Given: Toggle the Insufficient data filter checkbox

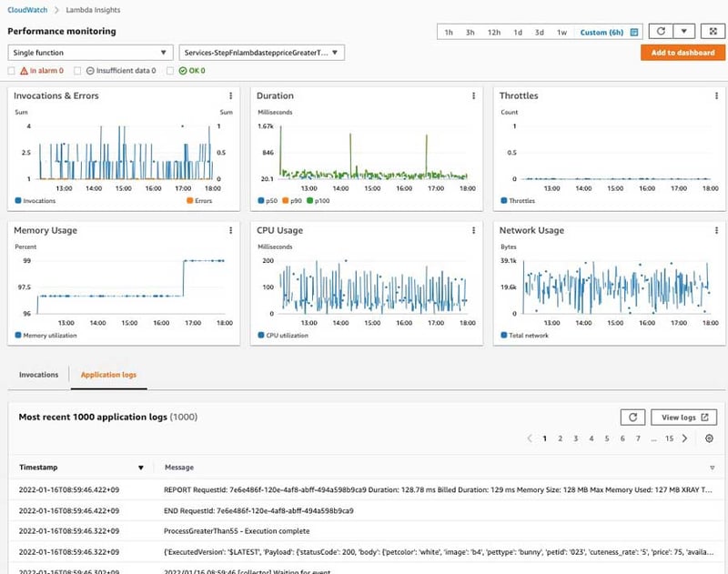Looking at the screenshot, I should pyautogui.click(x=77, y=71).
